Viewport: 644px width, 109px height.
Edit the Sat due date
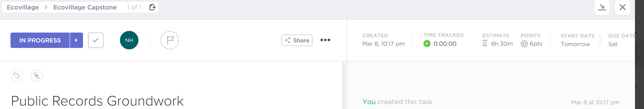tap(613, 44)
